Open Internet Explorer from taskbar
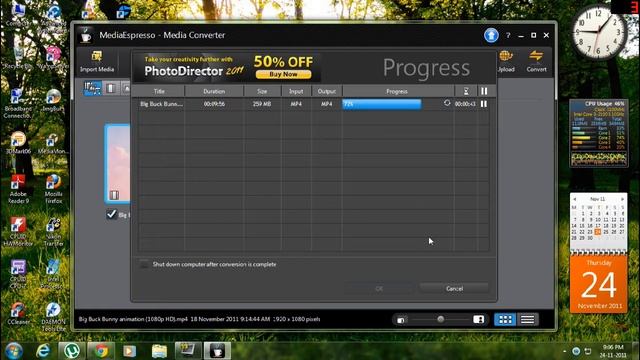The image size is (640, 360). 43,351
